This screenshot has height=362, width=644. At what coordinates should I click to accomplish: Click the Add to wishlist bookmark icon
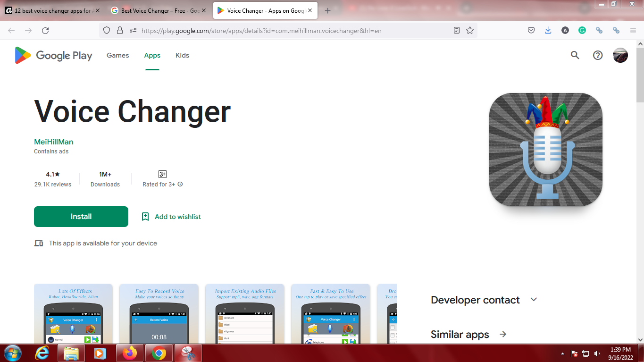(x=145, y=217)
